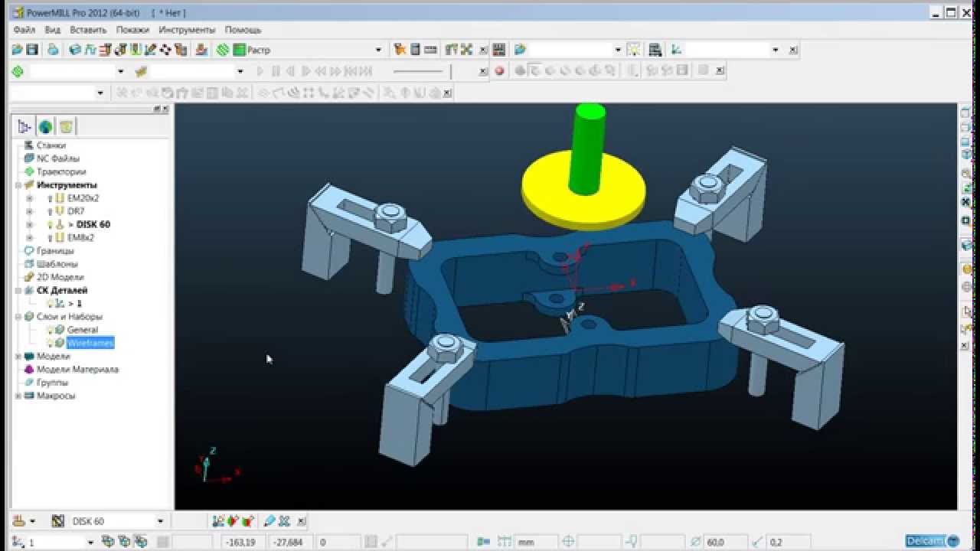
Task: Switch to the Explorer tree tab icon
Action: pos(24,127)
